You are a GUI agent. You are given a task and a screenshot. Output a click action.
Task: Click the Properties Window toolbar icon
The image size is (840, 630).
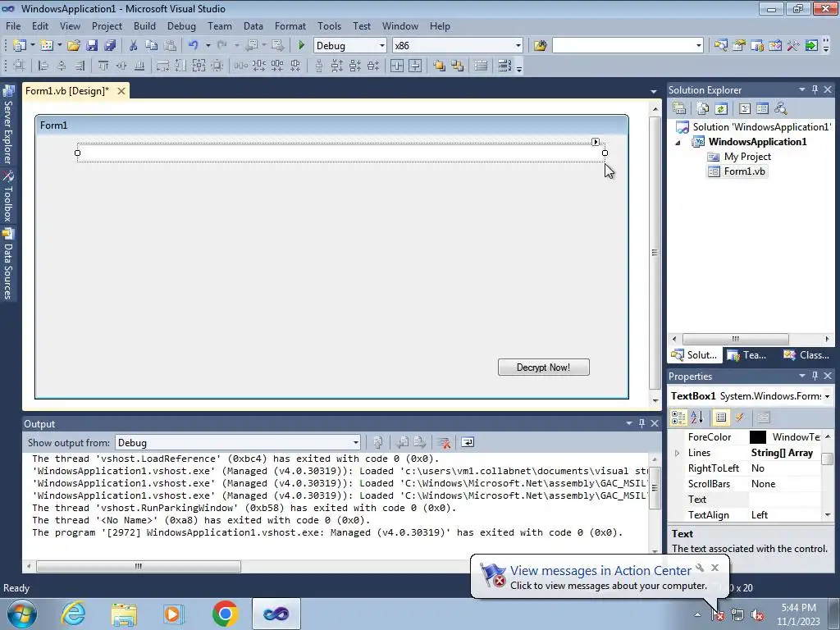739,46
